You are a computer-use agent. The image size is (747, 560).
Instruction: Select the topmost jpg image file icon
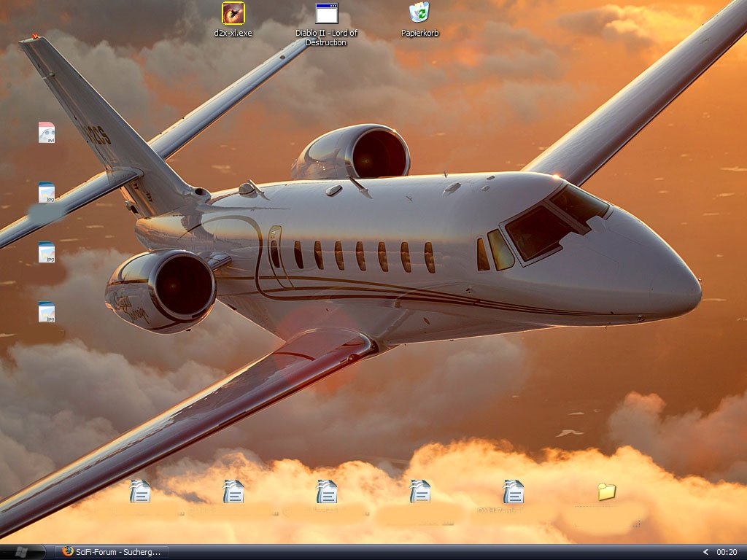click(x=47, y=192)
